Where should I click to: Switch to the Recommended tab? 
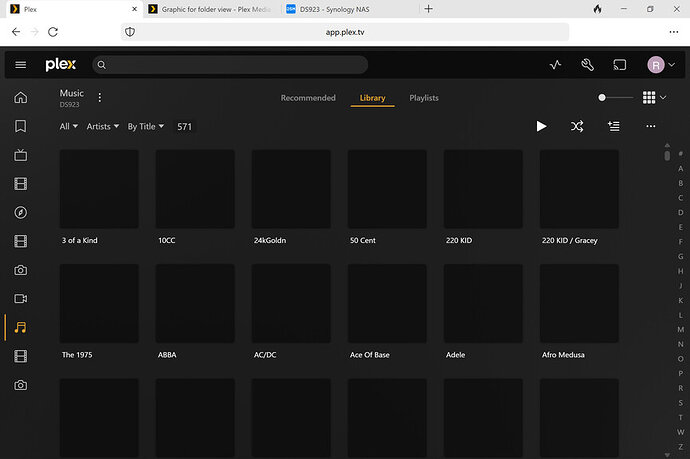point(308,98)
